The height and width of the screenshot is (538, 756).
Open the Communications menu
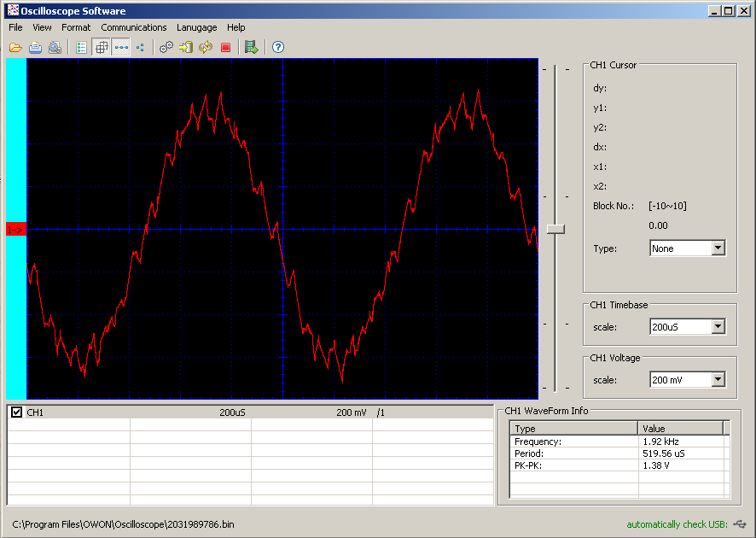coord(134,27)
